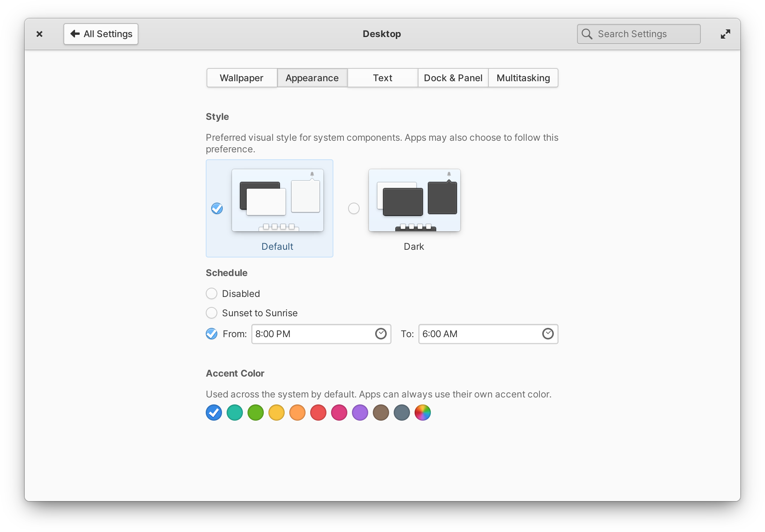
Task: Open the From time picker
Action: click(x=381, y=334)
